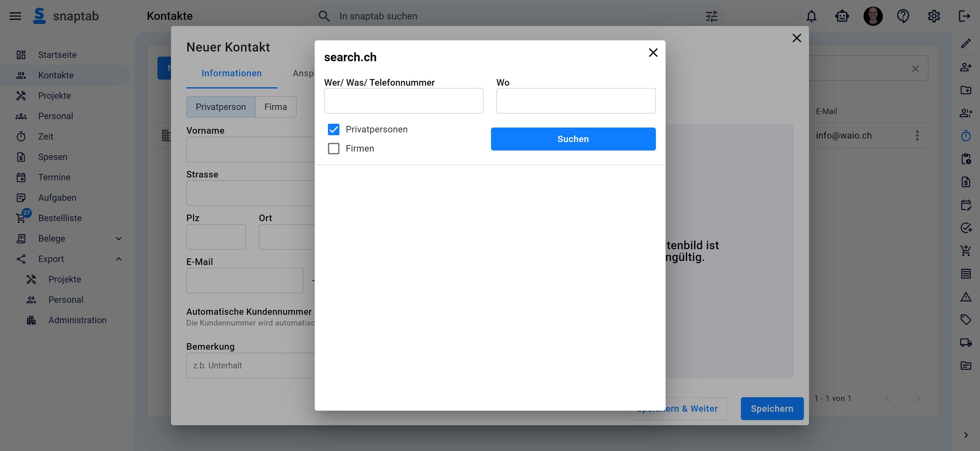Screen dimensions: 980x451
Task: Click the Bemerkung text field
Action: (x=250, y=365)
